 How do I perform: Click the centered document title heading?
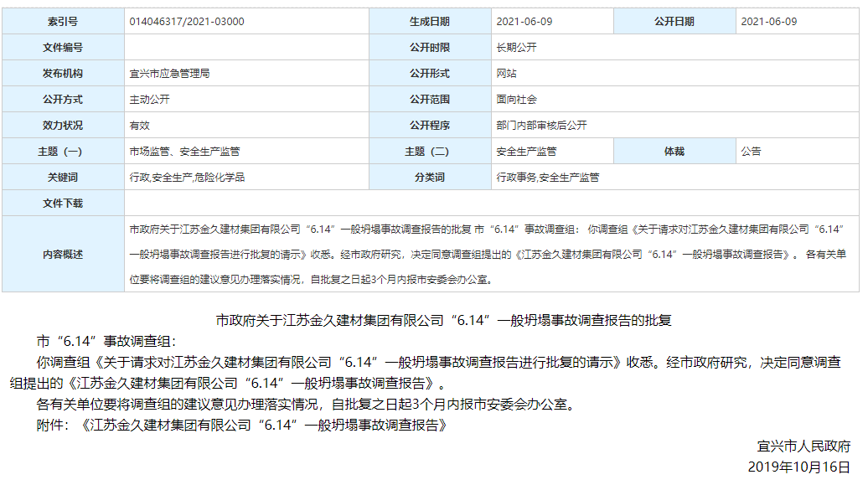coord(444,320)
